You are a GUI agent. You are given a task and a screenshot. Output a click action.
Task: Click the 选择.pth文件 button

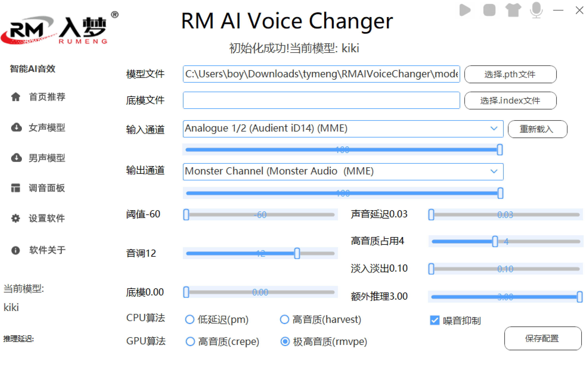(510, 74)
